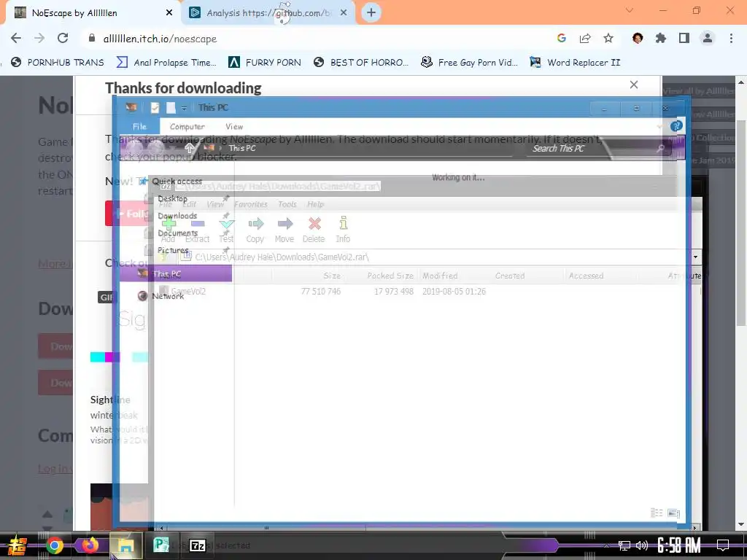The image size is (747, 560).
Task: Open Computer ribbon tab in Explorer
Action: tap(187, 127)
